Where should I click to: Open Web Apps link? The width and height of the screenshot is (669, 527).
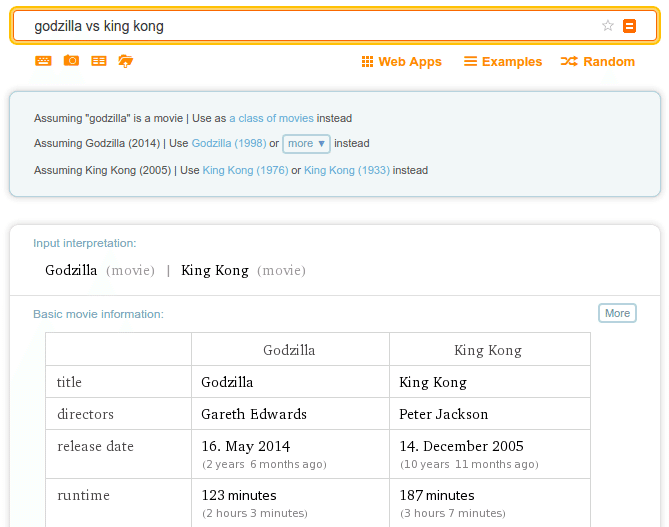pos(410,62)
